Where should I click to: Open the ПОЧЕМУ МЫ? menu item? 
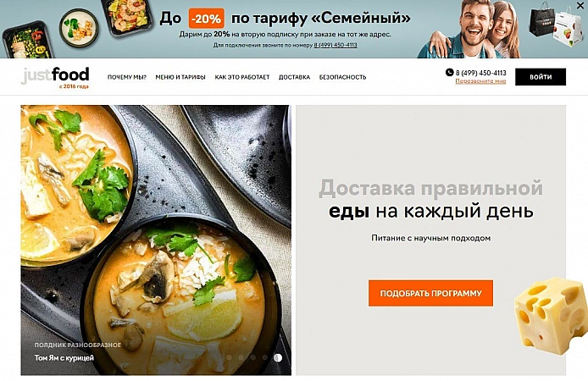[127, 77]
